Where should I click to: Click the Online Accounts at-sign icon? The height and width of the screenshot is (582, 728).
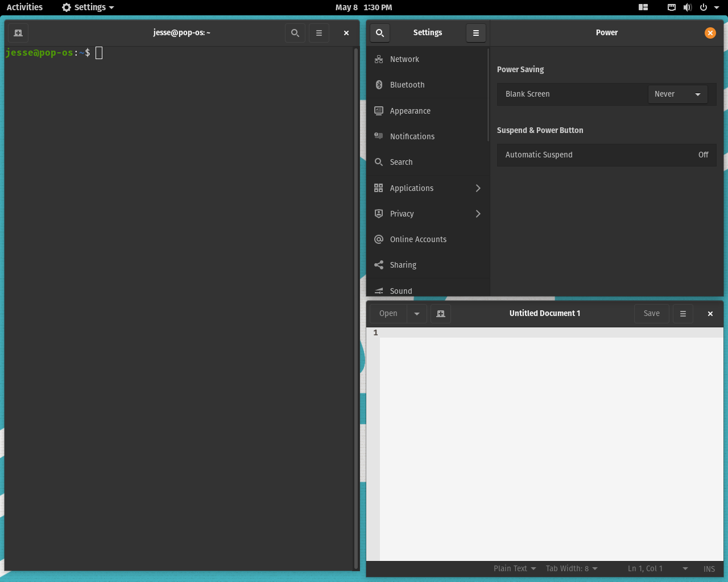[379, 239]
